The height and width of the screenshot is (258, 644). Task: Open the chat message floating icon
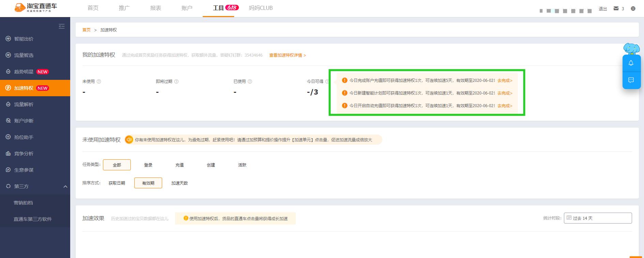(631, 80)
